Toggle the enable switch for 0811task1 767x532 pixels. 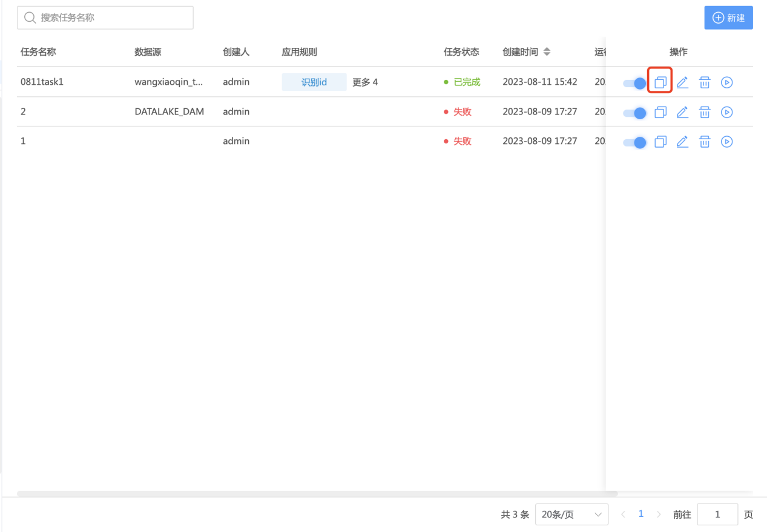point(634,83)
